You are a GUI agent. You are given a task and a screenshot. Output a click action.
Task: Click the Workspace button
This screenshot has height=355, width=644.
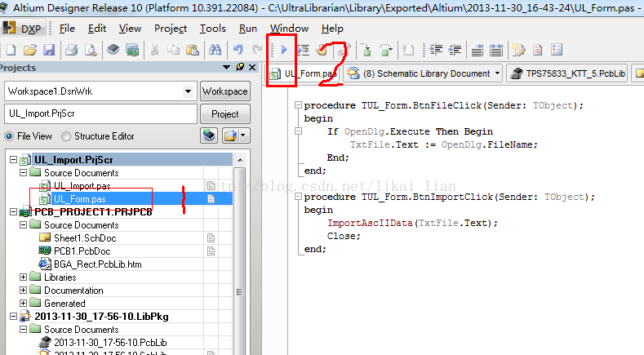point(225,91)
